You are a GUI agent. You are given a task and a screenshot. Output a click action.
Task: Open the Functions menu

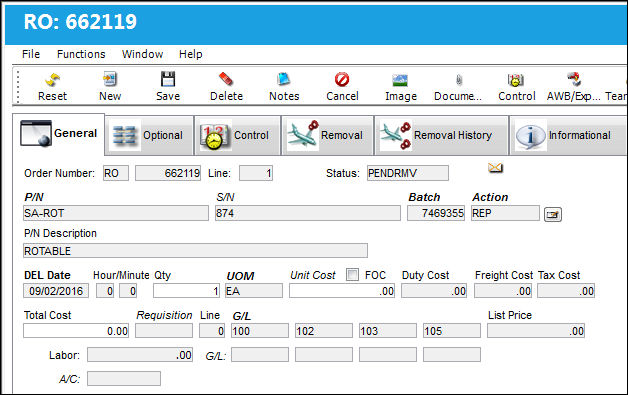[x=81, y=54]
